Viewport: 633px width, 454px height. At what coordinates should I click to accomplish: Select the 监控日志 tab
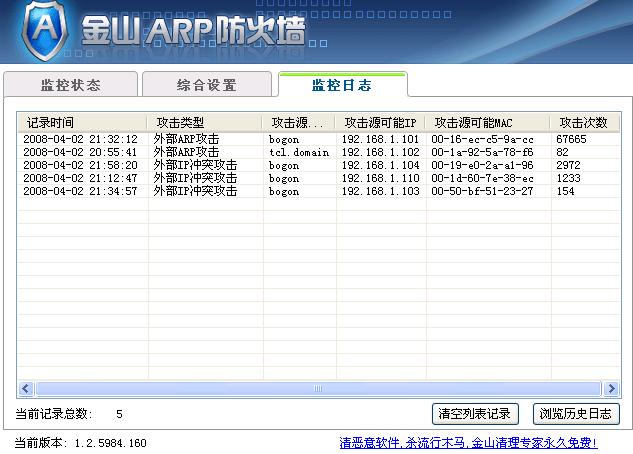[x=342, y=84]
